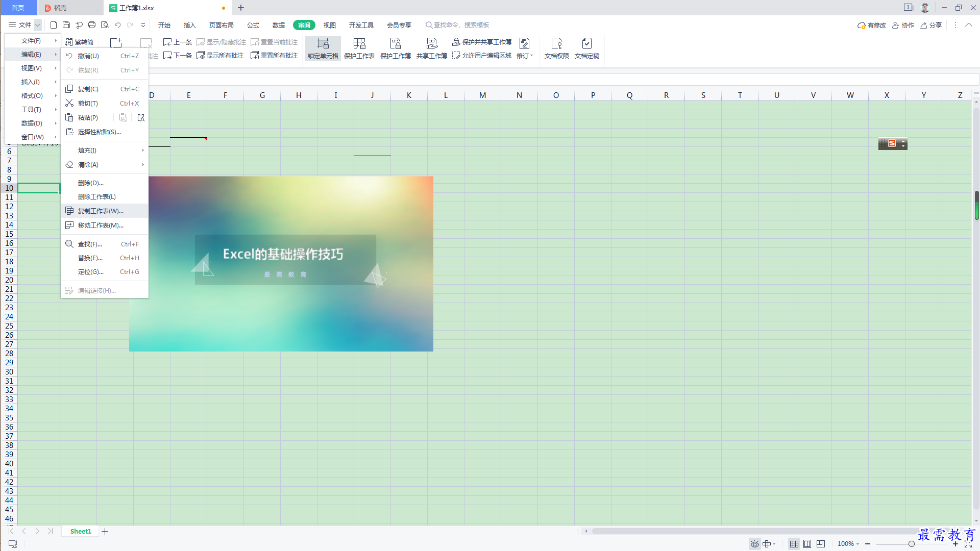
Task: Click the new comment icon in ribbon
Action: click(116, 43)
